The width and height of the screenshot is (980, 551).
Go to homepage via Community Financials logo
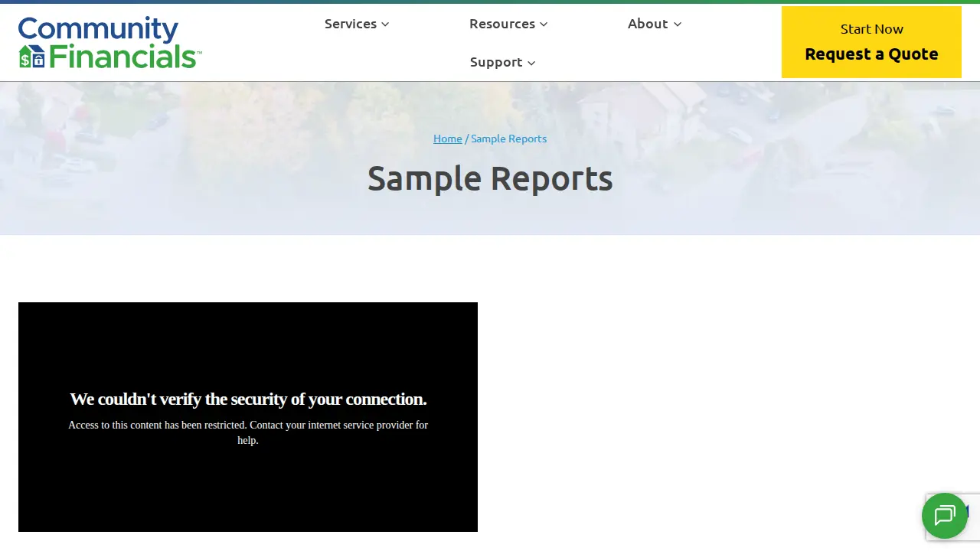point(109,43)
